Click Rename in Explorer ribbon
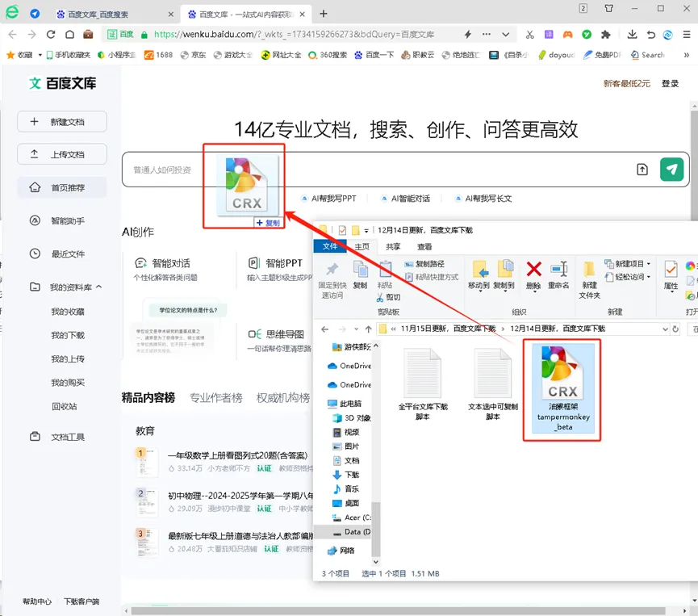 tap(558, 275)
